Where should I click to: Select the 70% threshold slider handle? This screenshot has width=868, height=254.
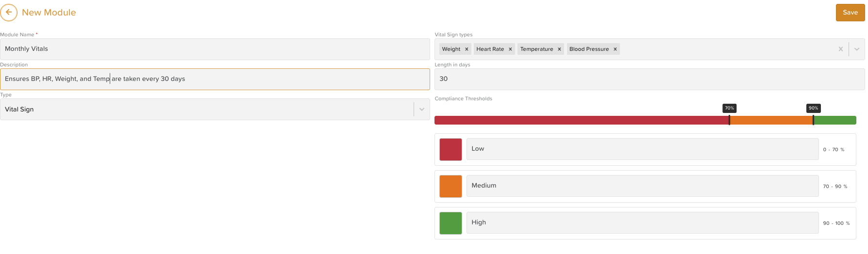click(729, 120)
